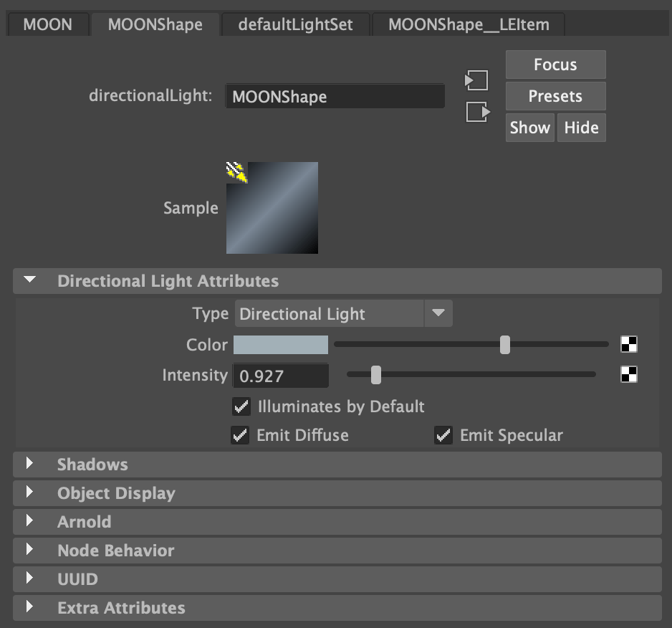This screenshot has height=628, width=672.
Task: Click the Hide button
Action: click(x=581, y=128)
